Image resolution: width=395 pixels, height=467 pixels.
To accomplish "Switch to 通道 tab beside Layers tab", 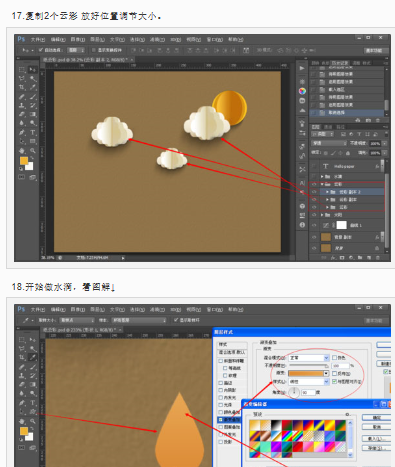I will [x=328, y=127].
